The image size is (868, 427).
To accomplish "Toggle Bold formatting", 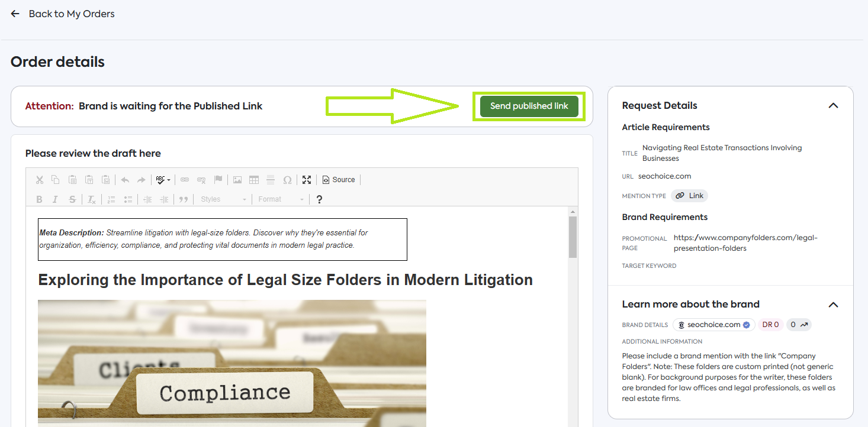I will (40, 199).
